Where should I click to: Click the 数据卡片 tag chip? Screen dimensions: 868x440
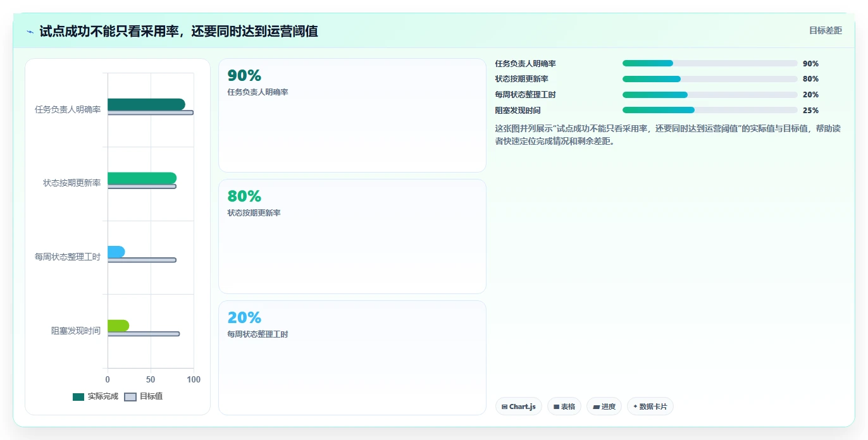[x=650, y=406]
